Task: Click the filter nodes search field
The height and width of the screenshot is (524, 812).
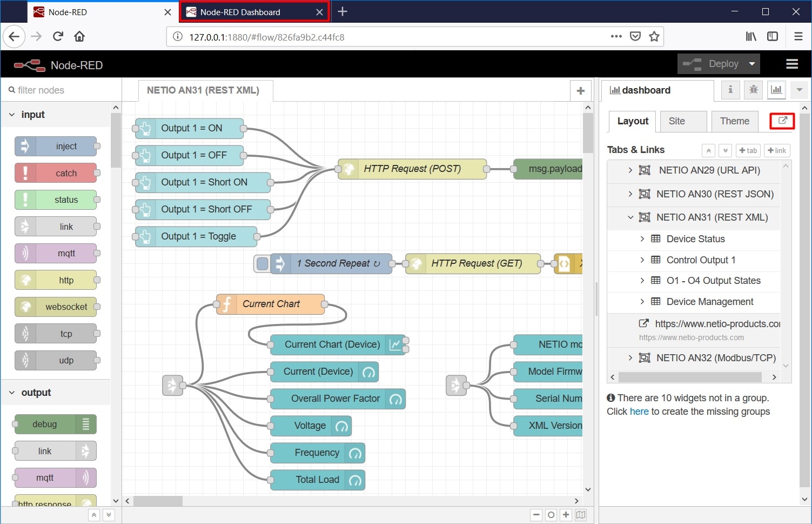Action: 61,90
